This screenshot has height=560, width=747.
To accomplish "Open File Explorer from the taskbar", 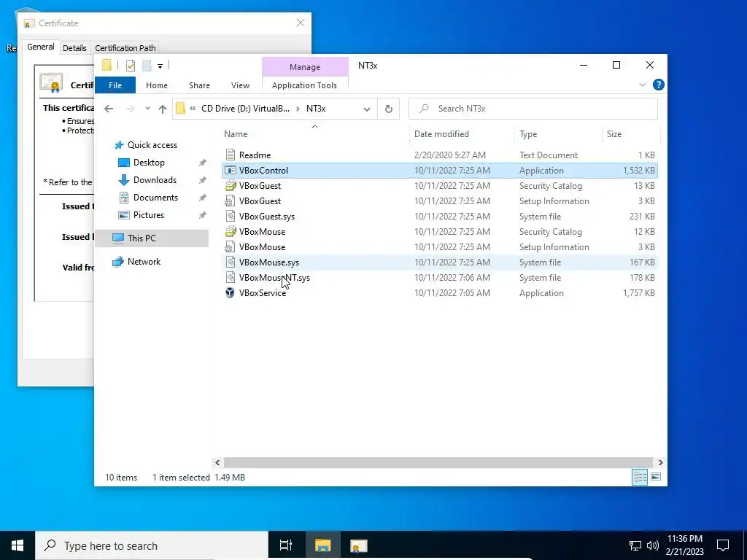I will point(322,545).
